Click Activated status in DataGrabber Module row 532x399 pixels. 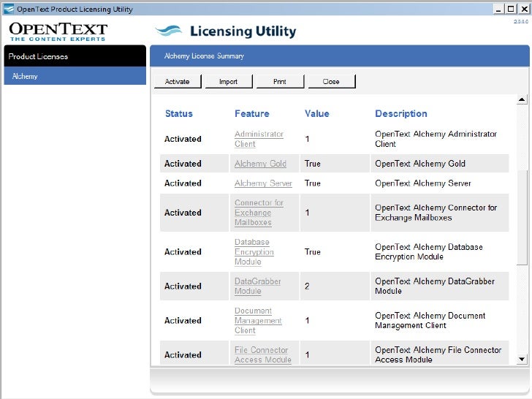(x=183, y=286)
